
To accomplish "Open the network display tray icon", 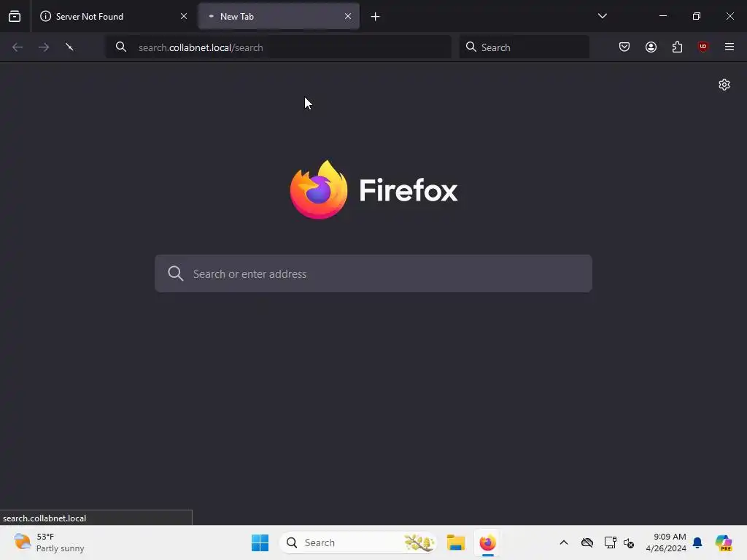I will pos(611,542).
